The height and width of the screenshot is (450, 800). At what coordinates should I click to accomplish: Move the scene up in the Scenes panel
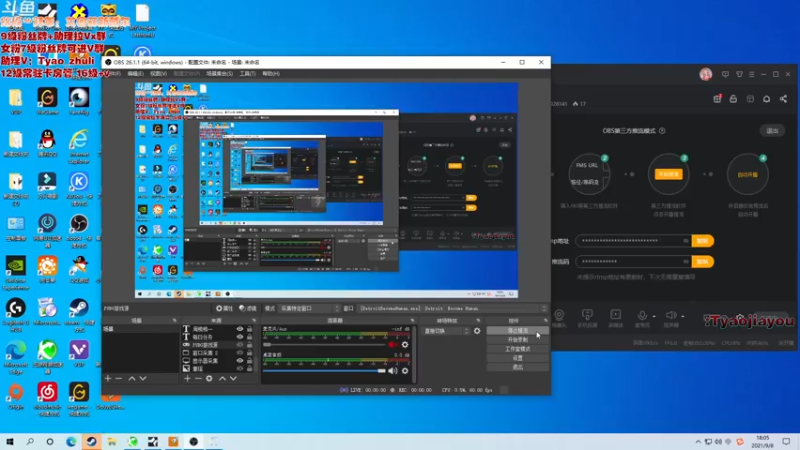click(132, 379)
